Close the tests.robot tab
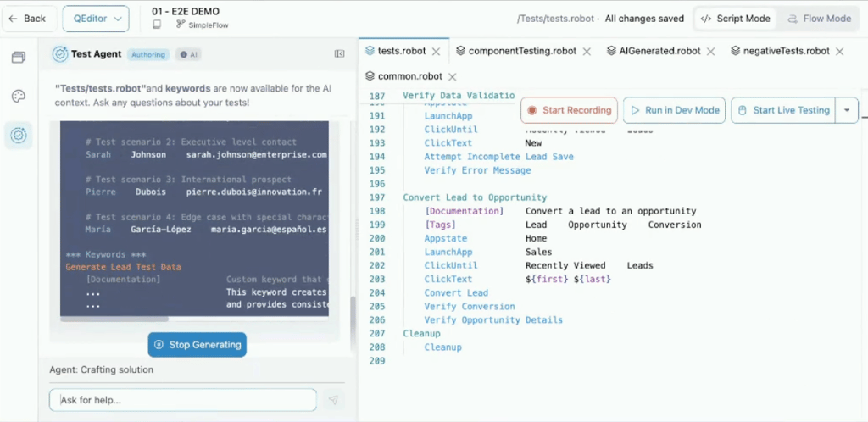Image resolution: width=868 pixels, height=422 pixels. pyautogui.click(x=437, y=52)
